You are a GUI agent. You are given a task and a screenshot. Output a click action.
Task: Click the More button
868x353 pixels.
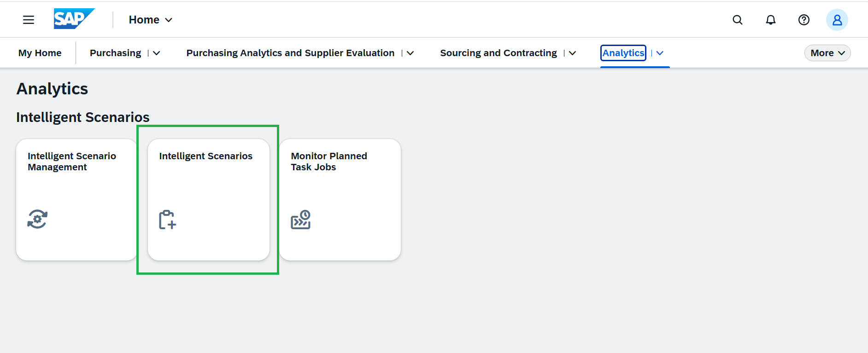click(827, 53)
